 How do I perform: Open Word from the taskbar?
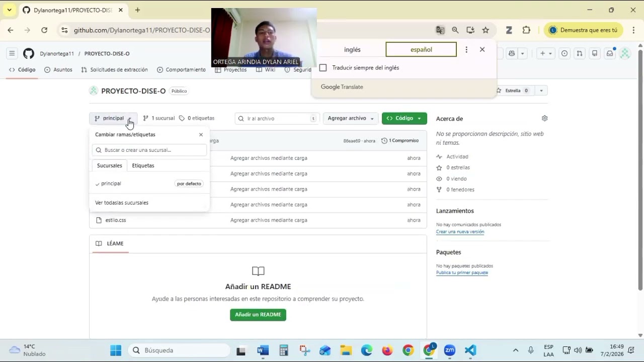263,350
